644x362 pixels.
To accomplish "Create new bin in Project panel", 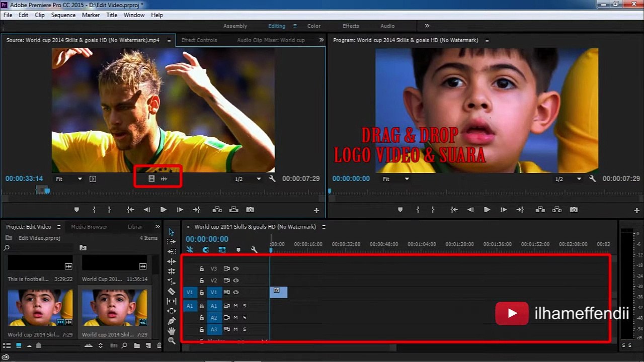I will [x=137, y=346].
